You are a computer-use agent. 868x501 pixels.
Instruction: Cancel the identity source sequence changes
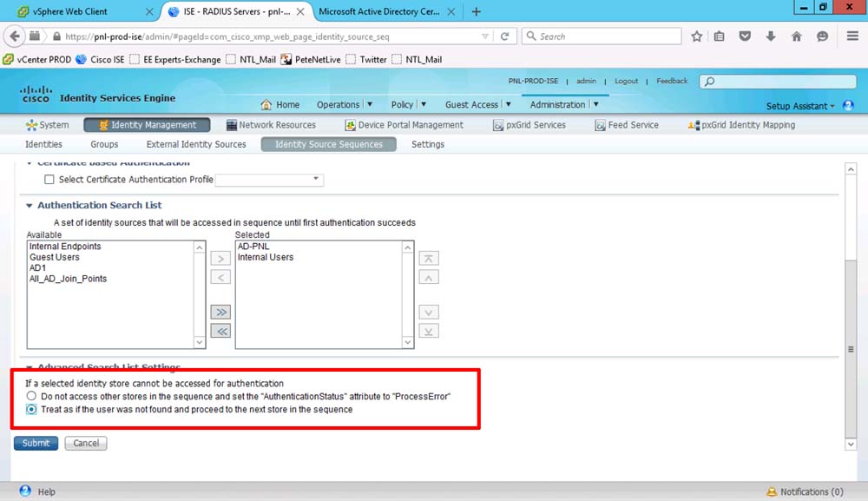coord(86,444)
